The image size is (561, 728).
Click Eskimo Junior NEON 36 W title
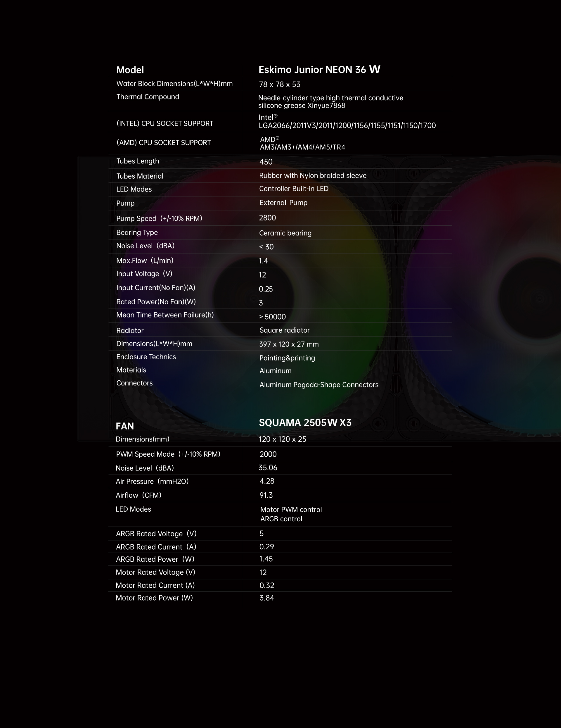pos(319,70)
